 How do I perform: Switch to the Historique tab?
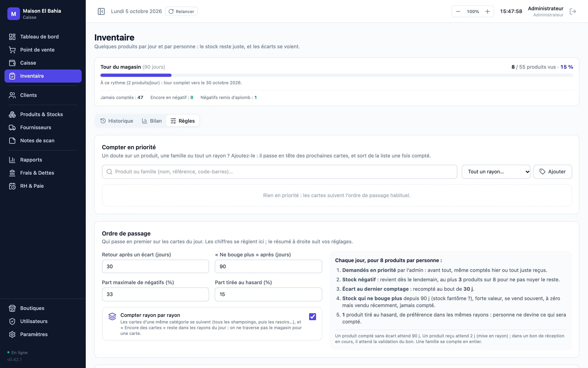[x=117, y=121]
